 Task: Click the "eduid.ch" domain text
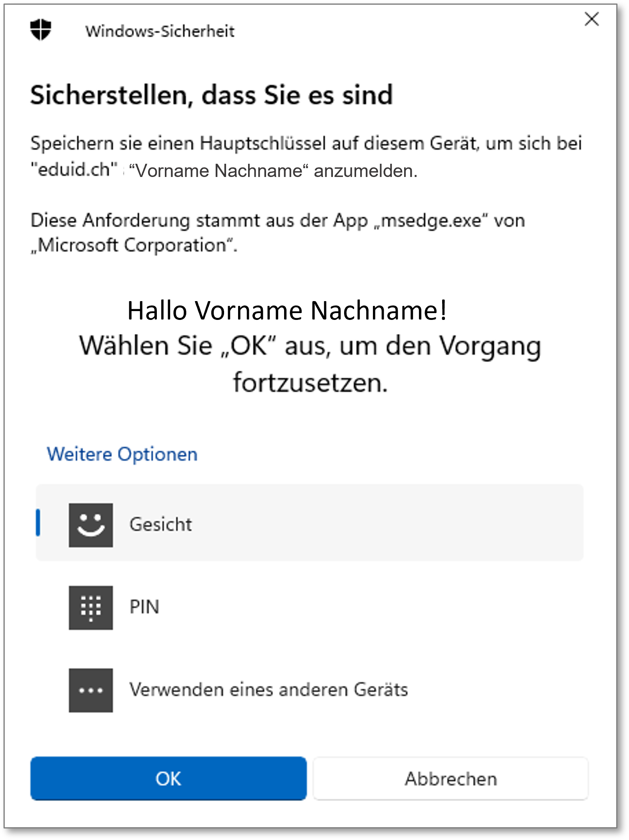pyautogui.click(x=74, y=169)
